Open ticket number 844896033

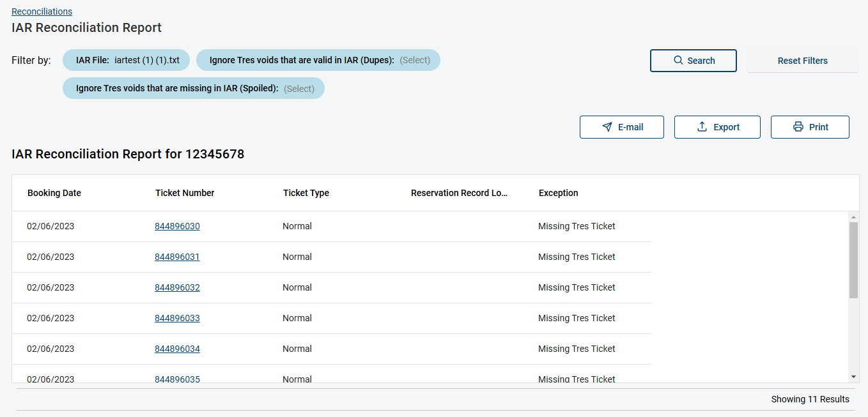click(177, 318)
